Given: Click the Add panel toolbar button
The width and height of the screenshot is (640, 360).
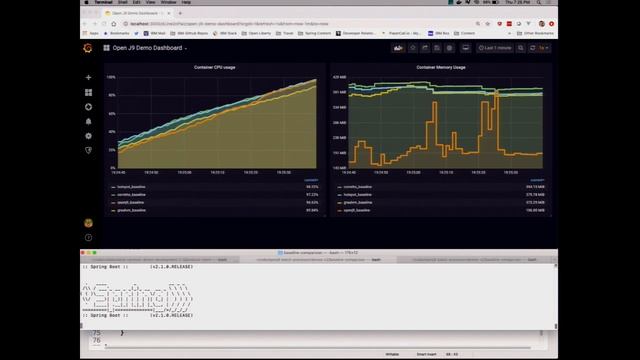Looking at the screenshot, I should [x=398, y=48].
